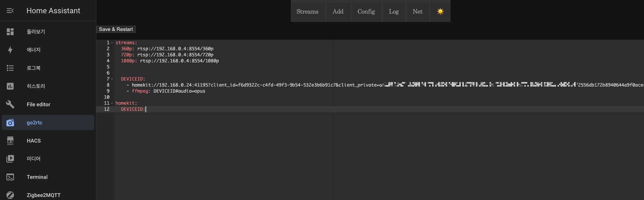Open the 에너지 lightning bolt icon
Screen dimensions: 644x200
click(10, 50)
